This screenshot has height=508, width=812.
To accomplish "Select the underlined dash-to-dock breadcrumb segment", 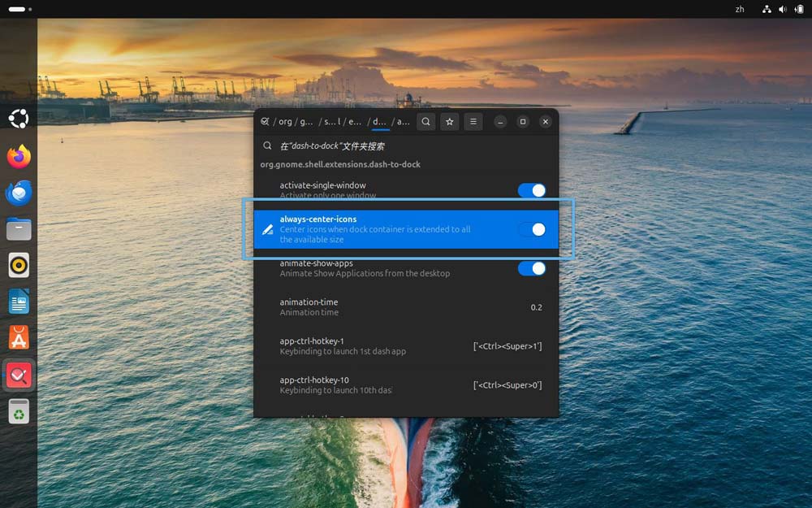I will click(x=378, y=121).
